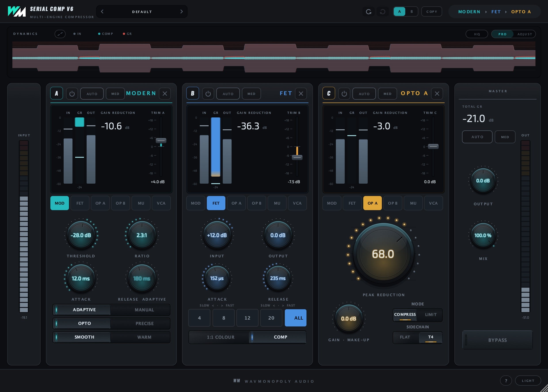Click the FET Input knob showing +12.0 dB
Viewport: 548px width, 392px height.
(x=217, y=235)
